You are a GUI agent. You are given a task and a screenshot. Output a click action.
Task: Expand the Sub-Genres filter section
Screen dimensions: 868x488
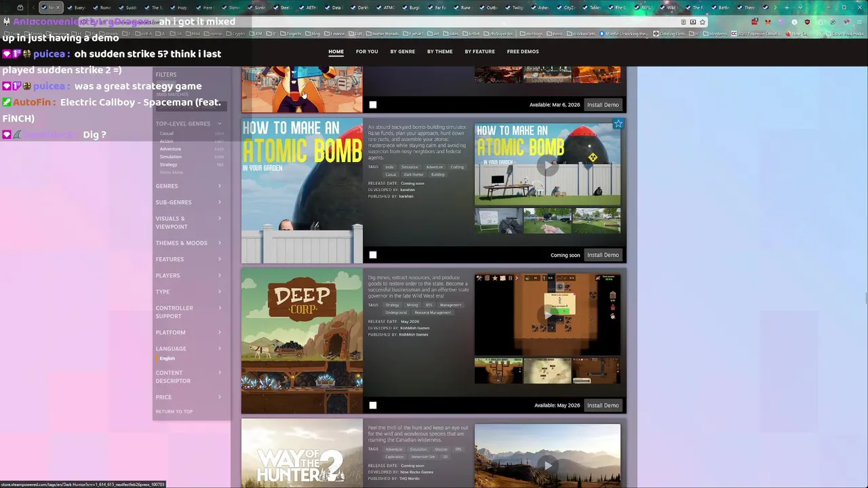pos(189,202)
